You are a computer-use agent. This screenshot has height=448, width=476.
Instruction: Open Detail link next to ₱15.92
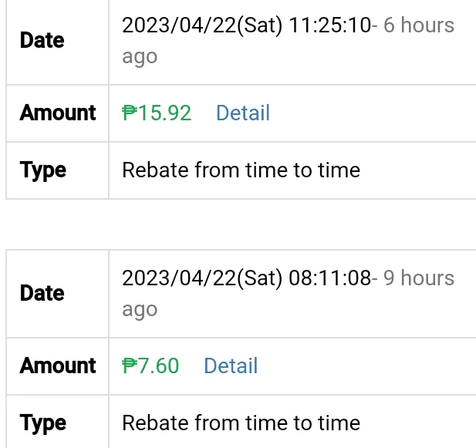[243, 113]
